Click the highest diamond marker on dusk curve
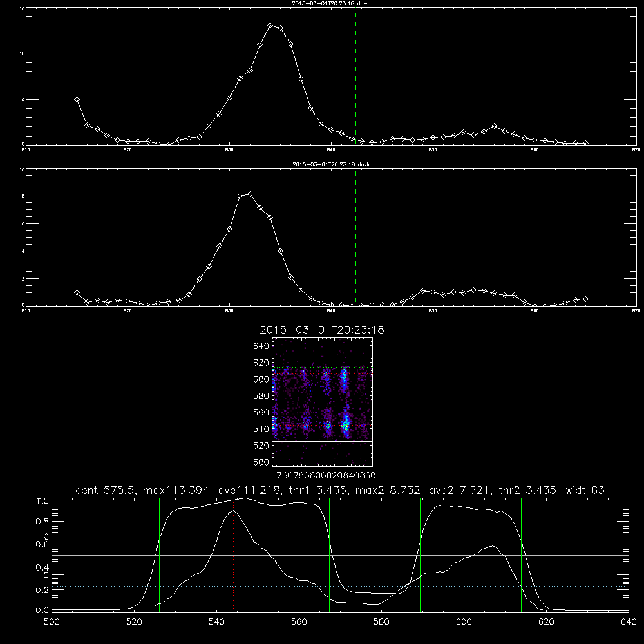Viewport: 644px width, 644px height. (250, 194)
